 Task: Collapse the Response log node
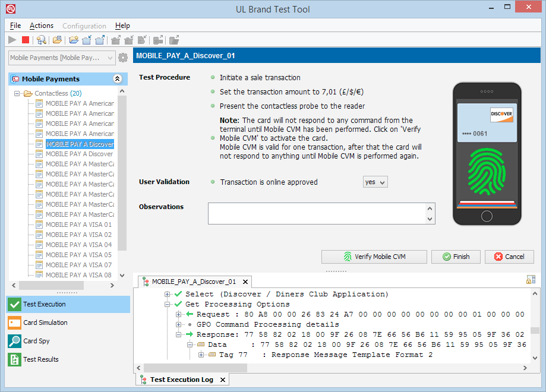[178, 334]
